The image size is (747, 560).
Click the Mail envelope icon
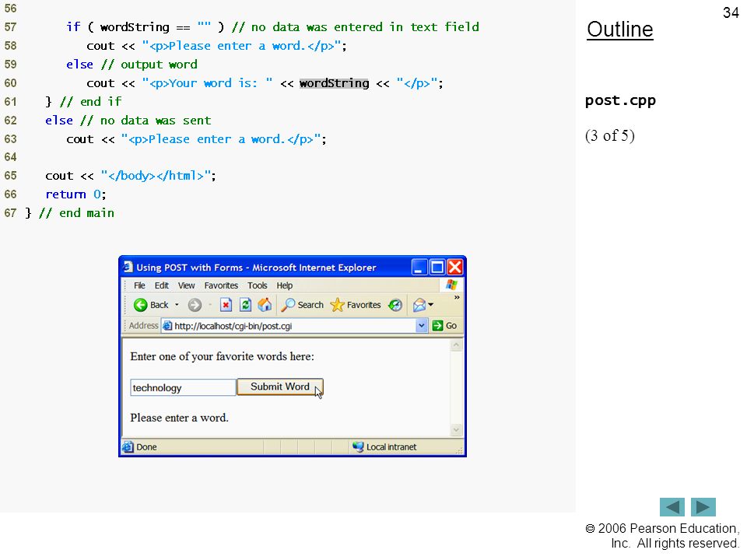point(419,305)
